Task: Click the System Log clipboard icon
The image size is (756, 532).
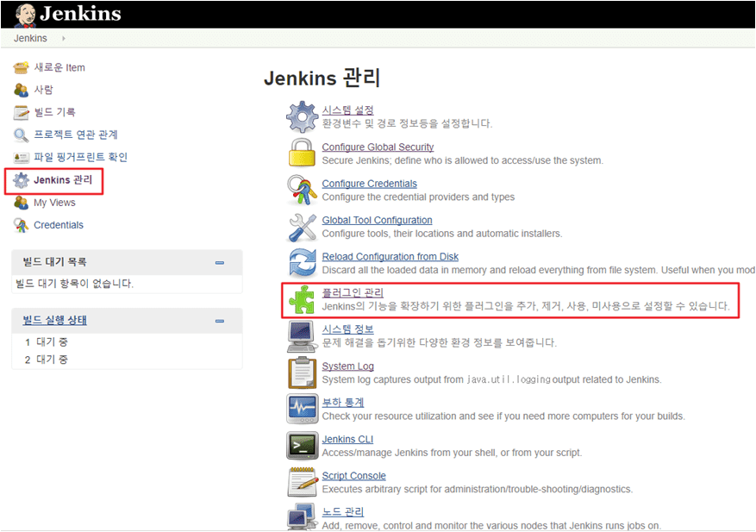Action: (x=302, y=372)
